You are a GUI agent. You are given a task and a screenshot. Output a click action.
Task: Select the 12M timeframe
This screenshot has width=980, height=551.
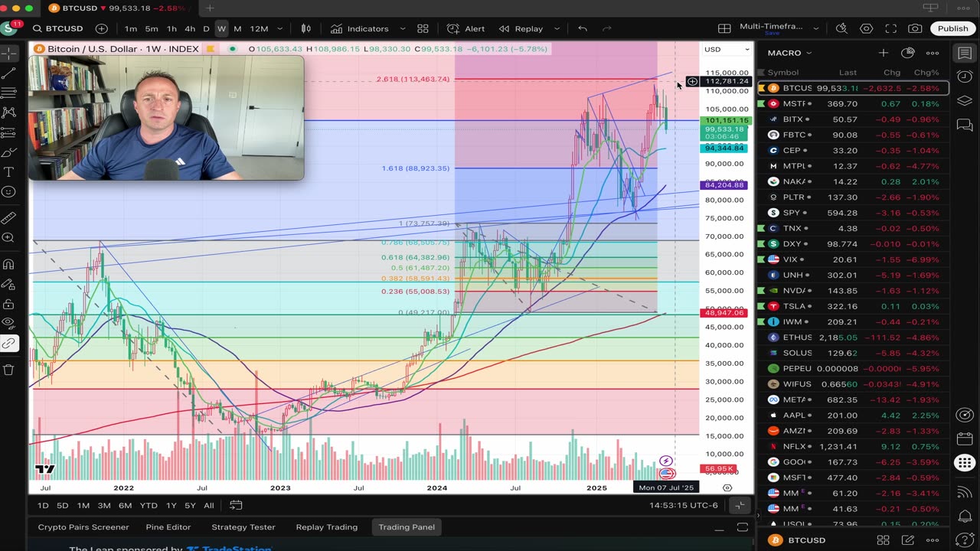pyautogui.click(x=260, y=28)
